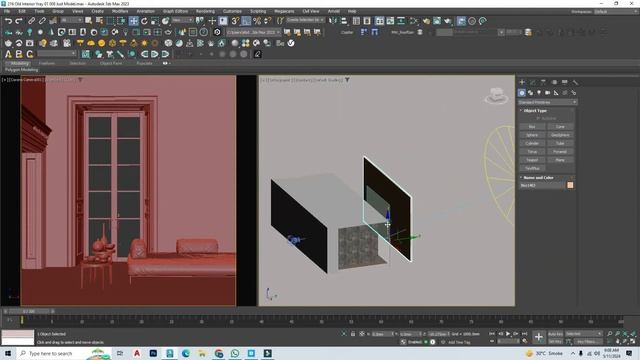Activate the Select and Scale tool
The height and width of the screenshot is (360, 640).
(155, 21)
